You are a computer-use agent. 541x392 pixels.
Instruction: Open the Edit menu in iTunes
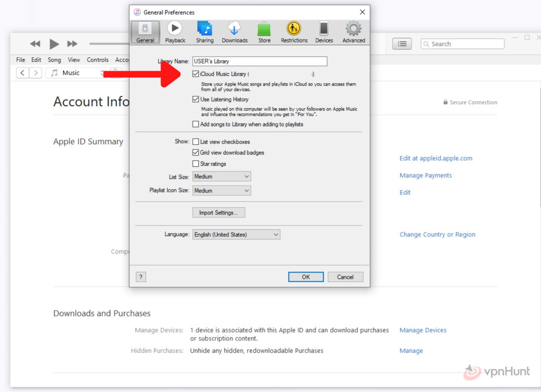click(37, 59)
